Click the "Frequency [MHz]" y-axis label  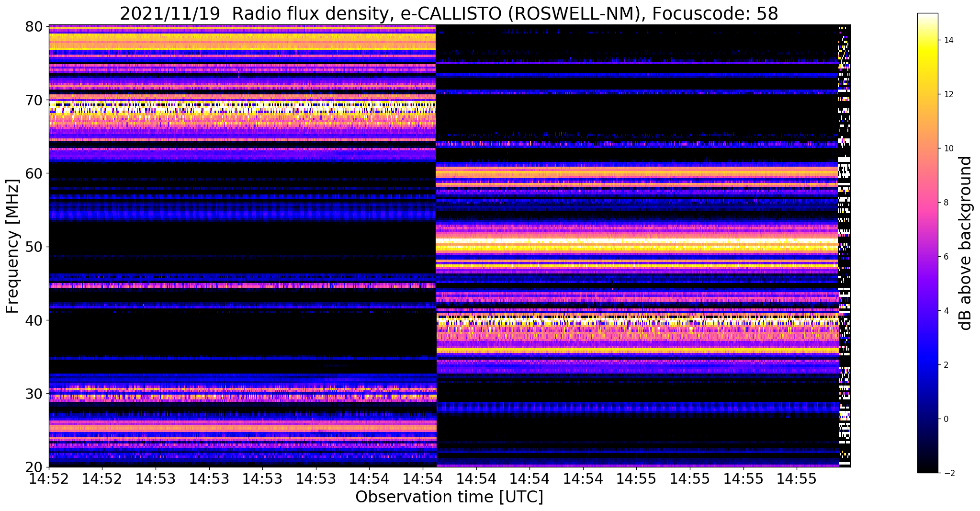(12, 246)
